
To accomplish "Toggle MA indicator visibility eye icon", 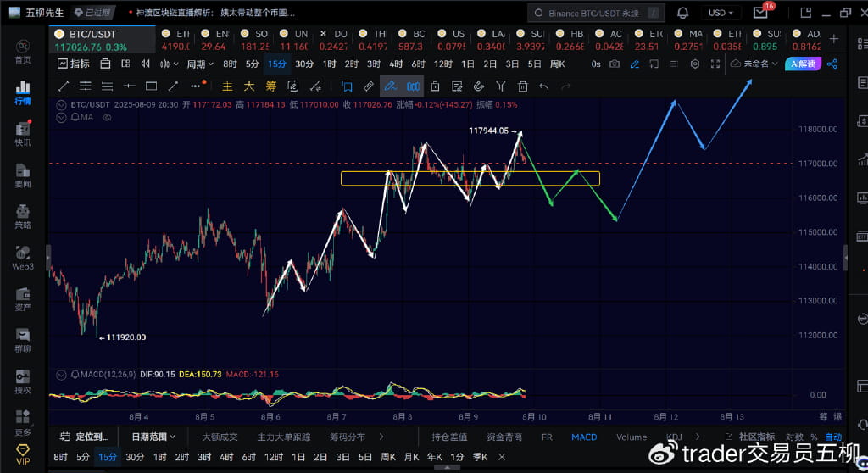I will pyautogui.click(x=108, y=117).
